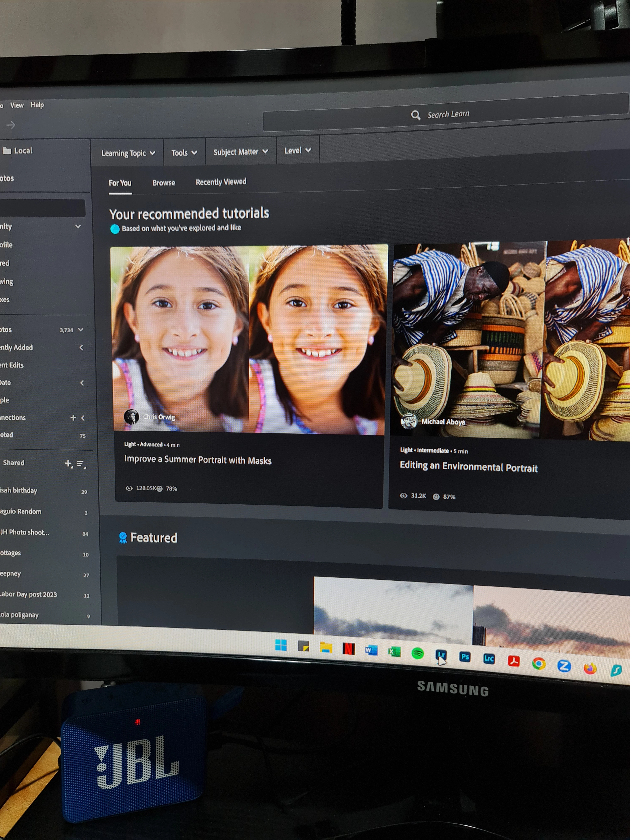Expand the Subject Matter filter
Screen dimensions: 630x840
pyautogui.click(x=240, y=152)
